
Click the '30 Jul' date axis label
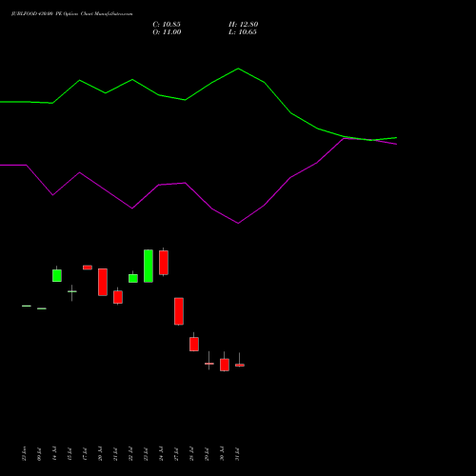[222, 454]
